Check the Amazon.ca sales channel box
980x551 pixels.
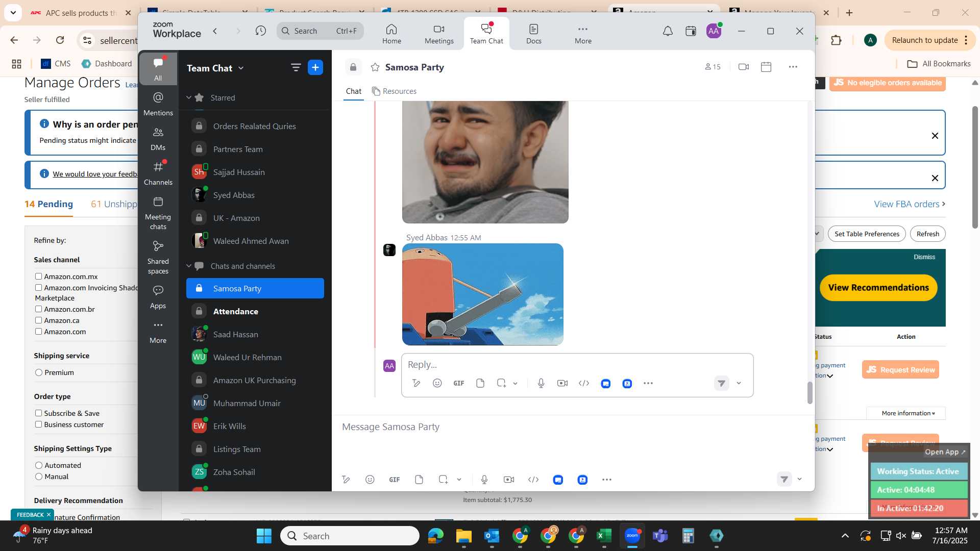pos(38,320)
